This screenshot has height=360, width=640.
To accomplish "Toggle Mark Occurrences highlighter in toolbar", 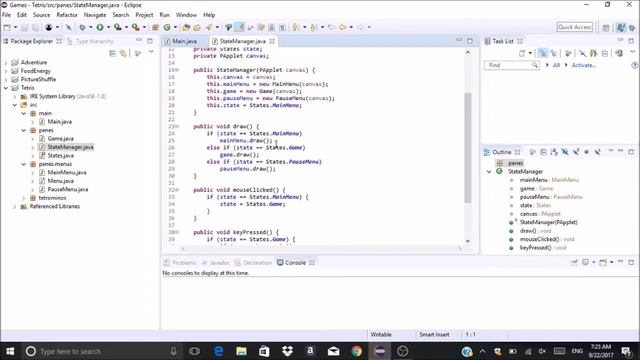I will click(x=240, y=27).
